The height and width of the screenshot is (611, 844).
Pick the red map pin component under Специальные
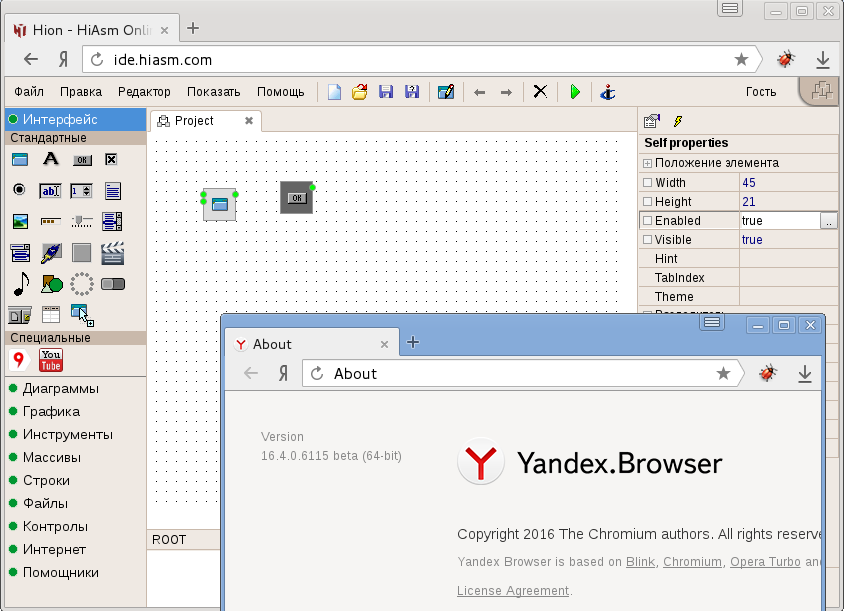(x=19, y=360)
